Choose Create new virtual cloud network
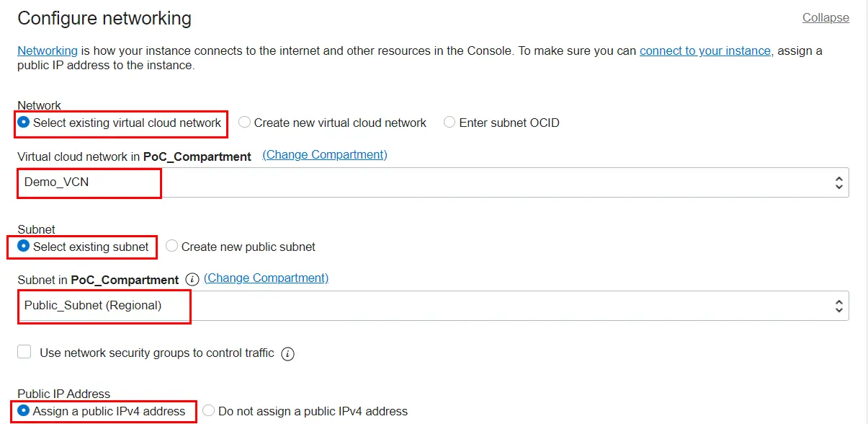Screen dimensions: 868x424 245,123
